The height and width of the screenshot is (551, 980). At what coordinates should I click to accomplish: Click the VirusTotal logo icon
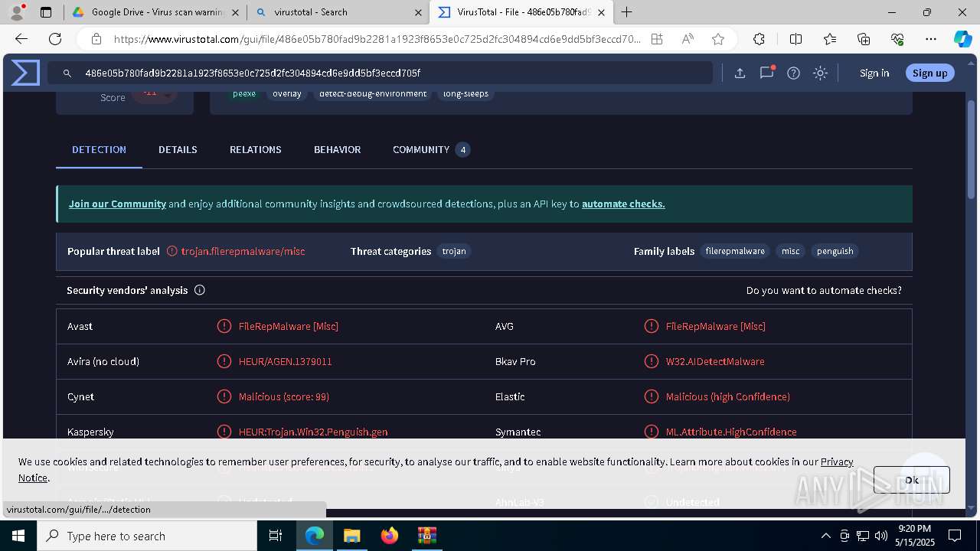click(x=25, y=73)
